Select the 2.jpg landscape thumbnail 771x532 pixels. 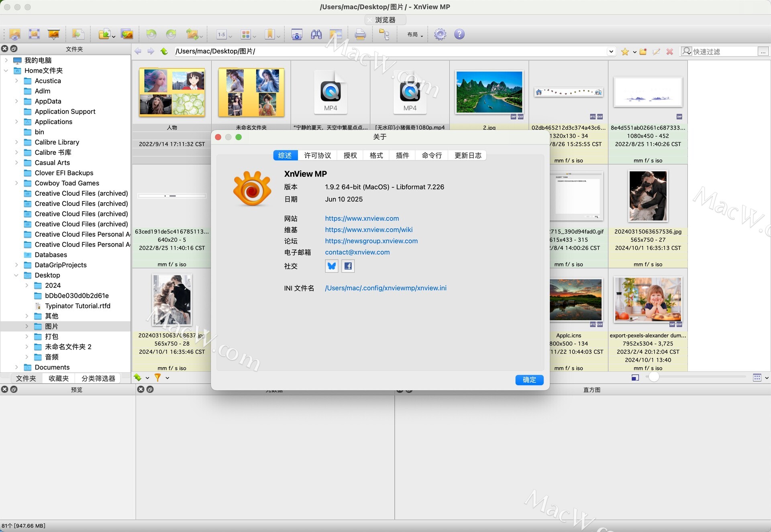pos(489,92)
